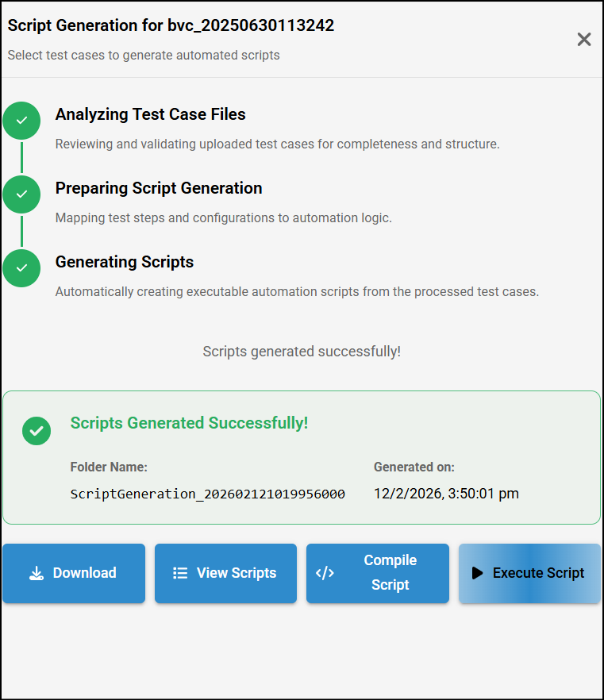Click the Analyzing Test Case Files heading
The width and height of the screenshot is (604, 700).
[x=150, y=114]
